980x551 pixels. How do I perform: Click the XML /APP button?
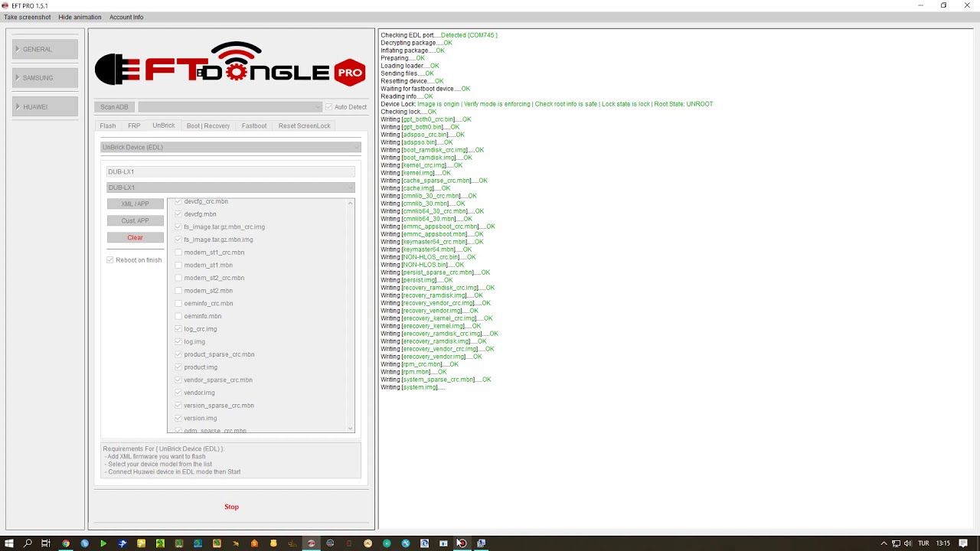[x=135, y=204]
